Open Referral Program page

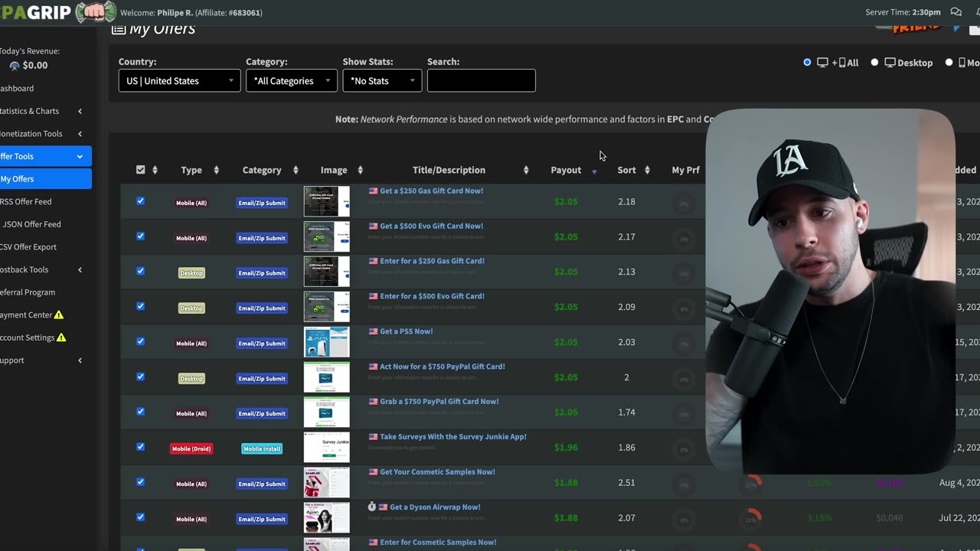(x=28, y=292)
